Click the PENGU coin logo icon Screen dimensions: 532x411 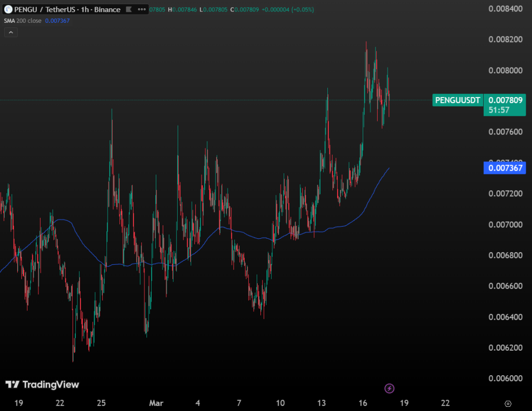(8, 9)
